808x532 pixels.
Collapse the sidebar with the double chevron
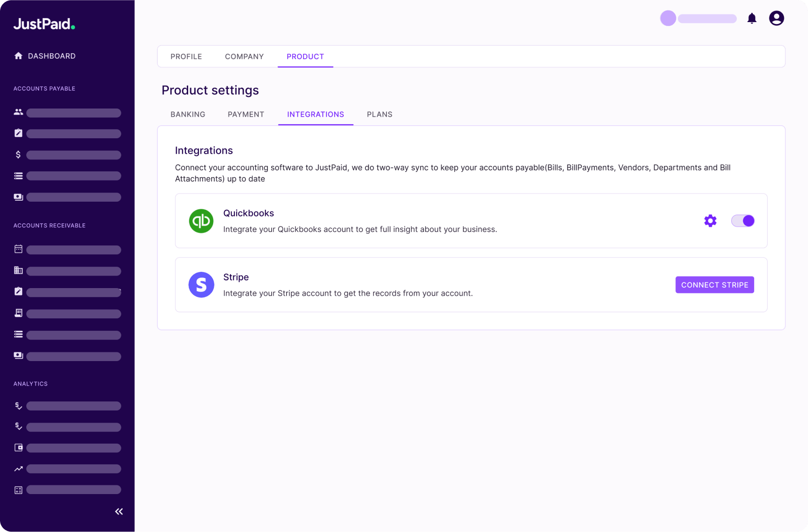pos(119,511)
